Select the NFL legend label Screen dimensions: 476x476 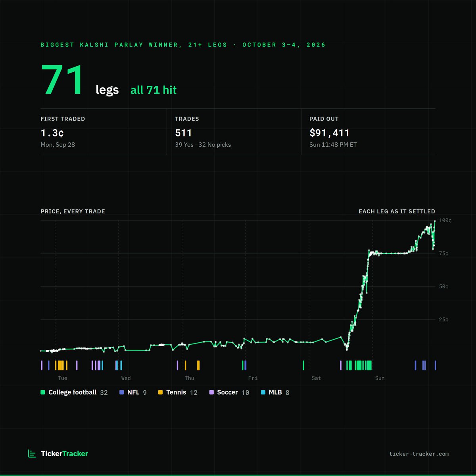(133, 392)
